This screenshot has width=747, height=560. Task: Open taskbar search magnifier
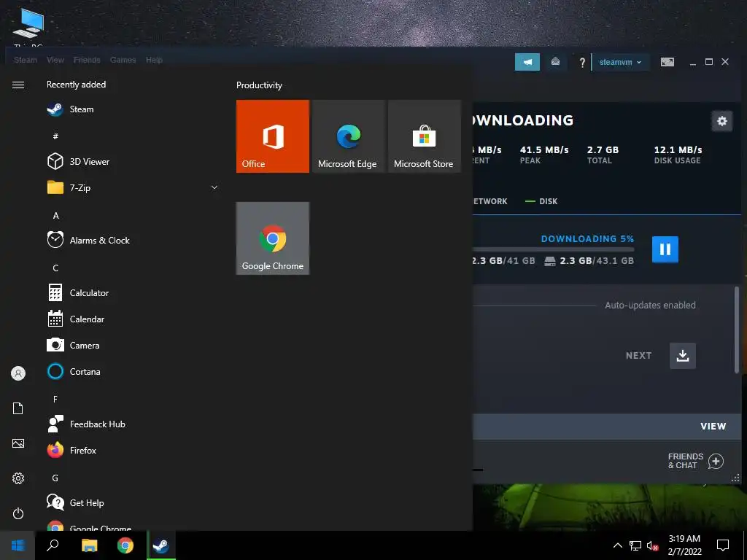(x=53, y=545)
